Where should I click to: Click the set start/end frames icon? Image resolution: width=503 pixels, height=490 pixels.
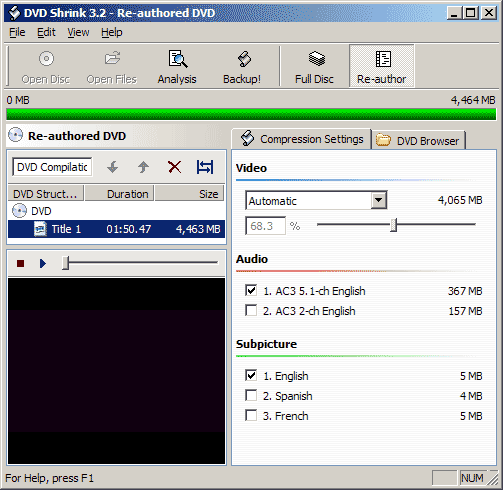click(x=205, y=167)
